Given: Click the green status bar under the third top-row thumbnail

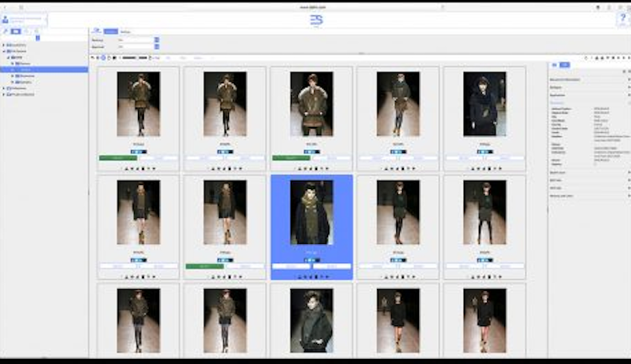Looking at the screenshot, I should [x=291, y=158].
